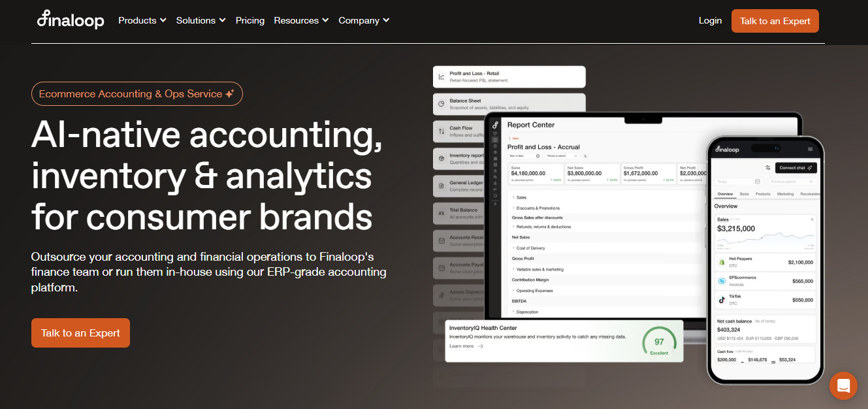The image size is (868, 409).
Task: Click the orange Back link in Report Center
Action: coord(513,138)
